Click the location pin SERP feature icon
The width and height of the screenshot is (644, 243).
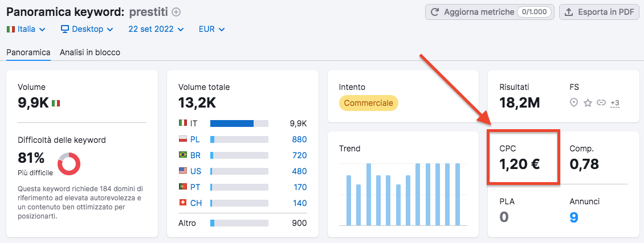[574, 103]
